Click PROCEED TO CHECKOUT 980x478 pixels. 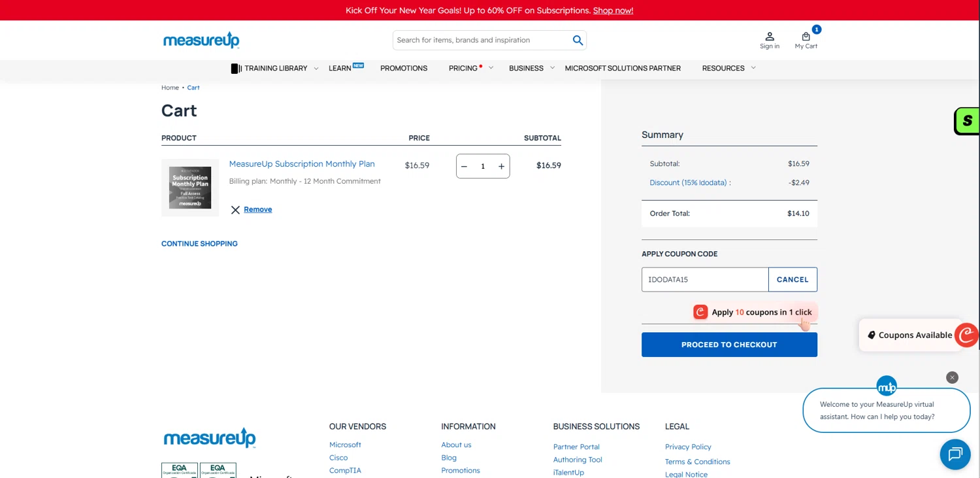(x=729, y=345)
